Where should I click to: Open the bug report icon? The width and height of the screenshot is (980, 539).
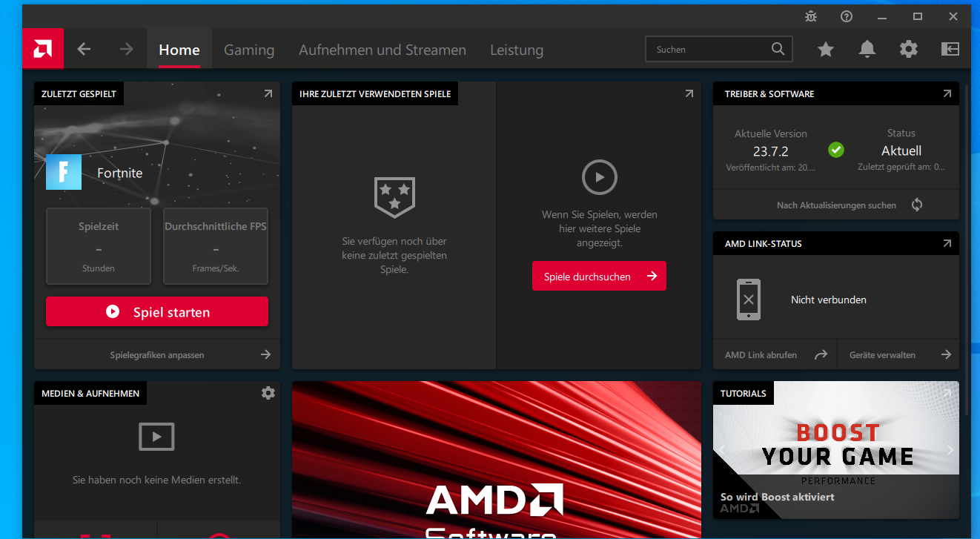click(x=811, y=16)
